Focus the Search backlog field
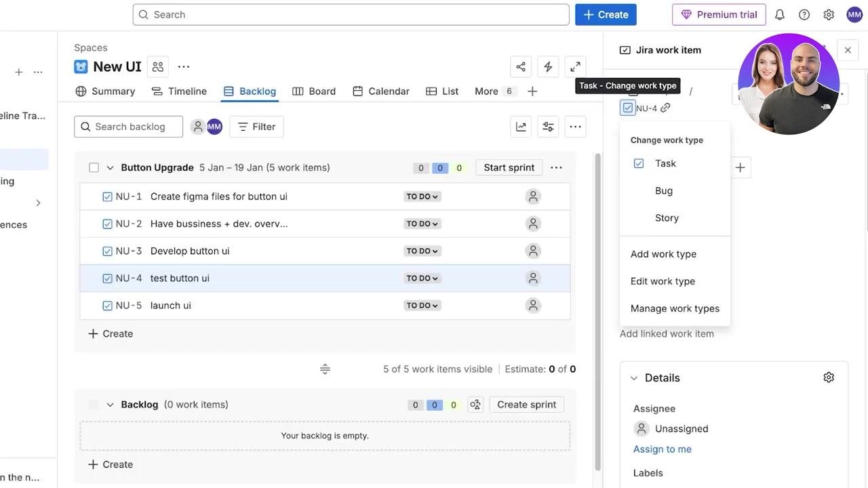The image size is (868, 488). tap(128, 127)
